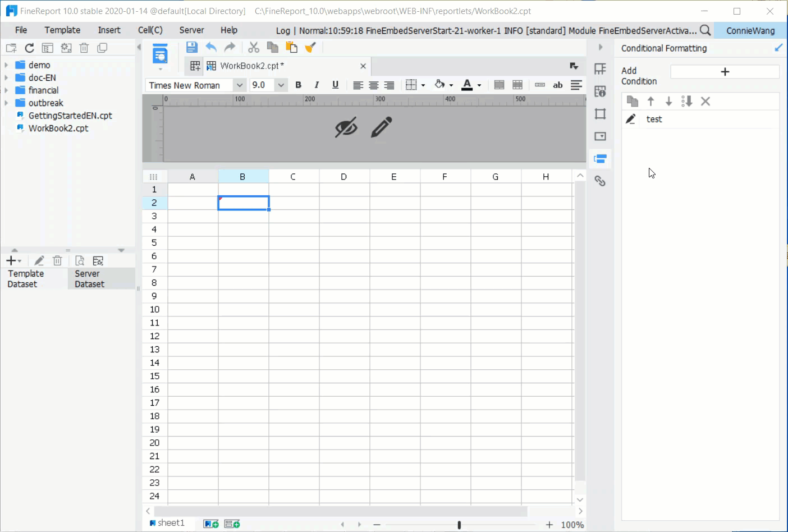The width and height of the screenshot is (788, 532).
Task: Open the Server menu
Action: [x=191, y=30]
